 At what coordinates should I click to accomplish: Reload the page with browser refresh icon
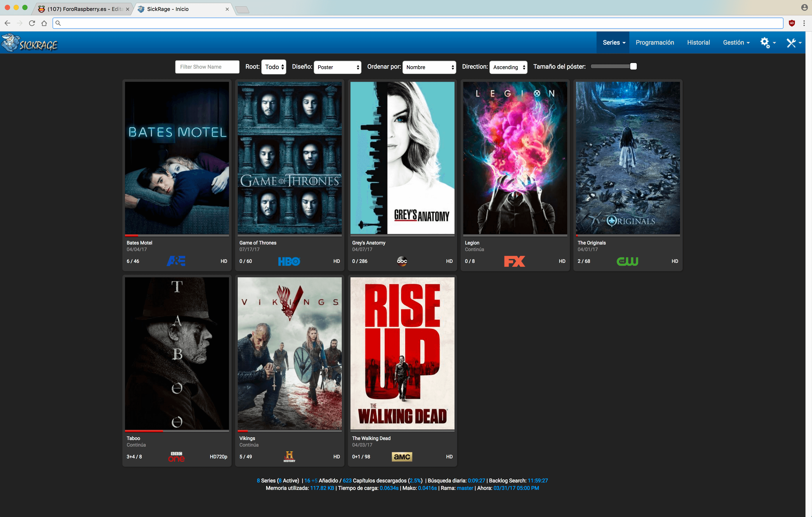coord(32,23)
